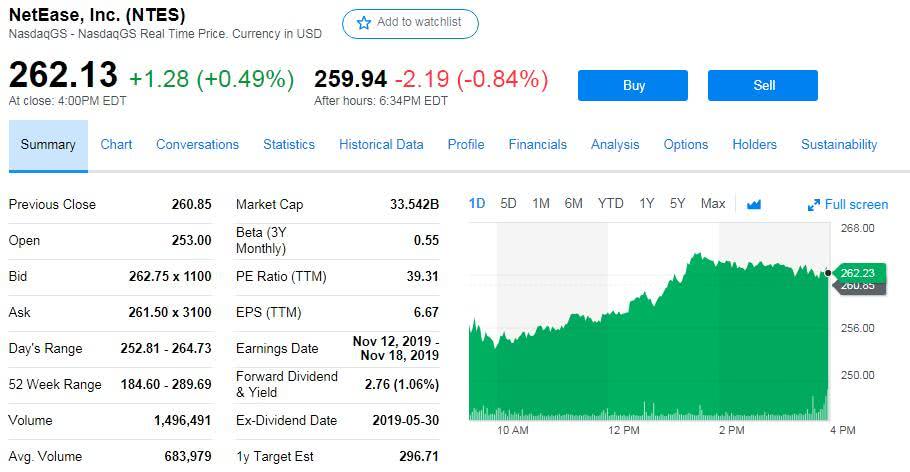Expand the chart using the Full screen icon
Image resolution: width=910 pixels, height=472 pixels.
coord(814,205)
